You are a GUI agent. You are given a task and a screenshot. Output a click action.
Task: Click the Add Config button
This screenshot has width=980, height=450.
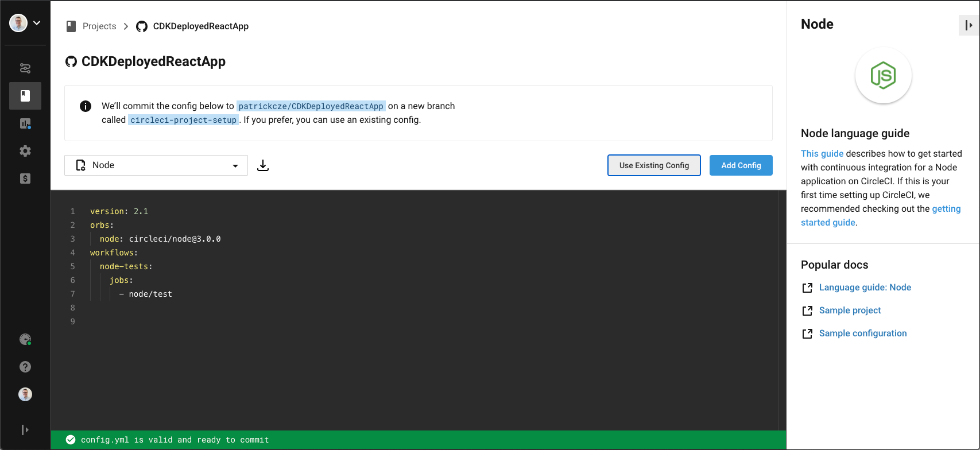point(741,165)
